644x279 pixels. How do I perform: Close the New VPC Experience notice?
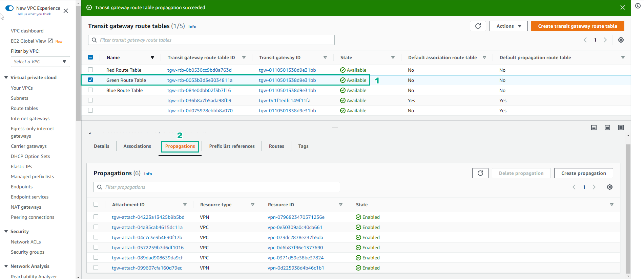pyautogui.click(x=66, y=11)
